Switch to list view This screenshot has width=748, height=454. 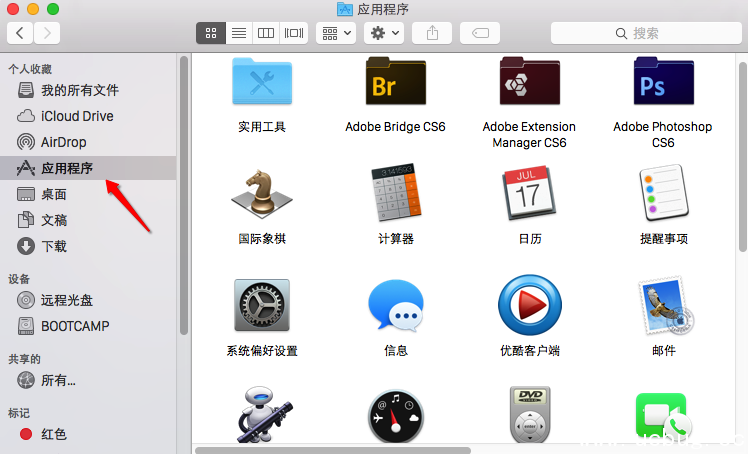point(239,33)
